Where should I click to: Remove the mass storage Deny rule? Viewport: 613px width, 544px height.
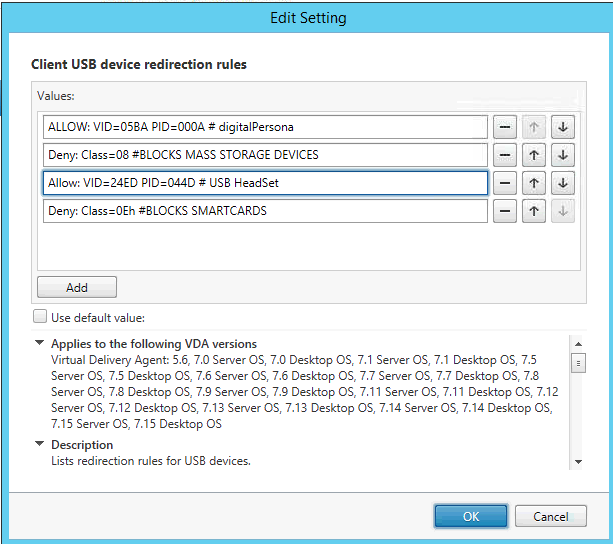[506, 155]
